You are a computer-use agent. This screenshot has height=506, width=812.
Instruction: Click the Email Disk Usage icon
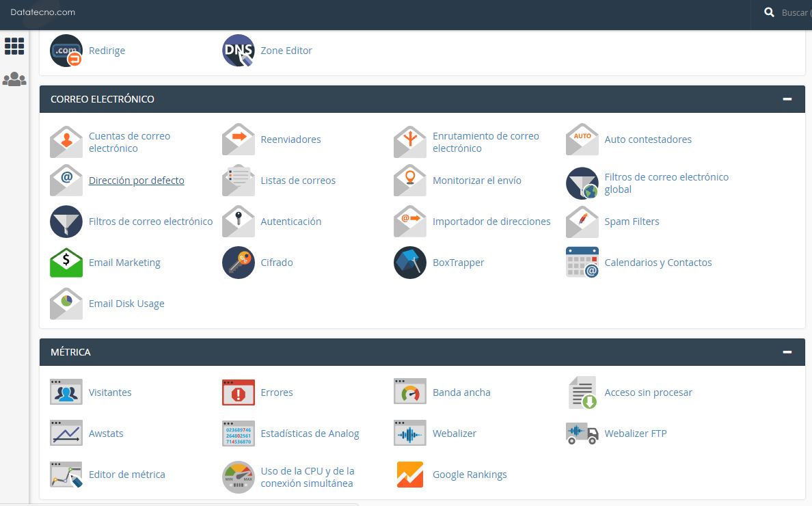pos(66,304)
